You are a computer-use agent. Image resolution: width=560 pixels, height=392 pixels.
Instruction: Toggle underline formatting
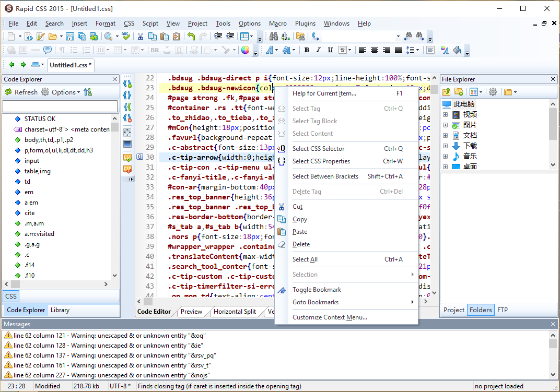330,50
